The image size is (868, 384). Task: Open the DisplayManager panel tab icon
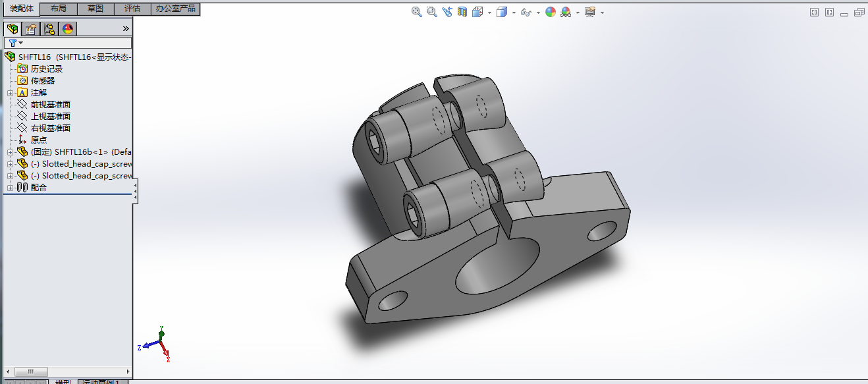68,29
